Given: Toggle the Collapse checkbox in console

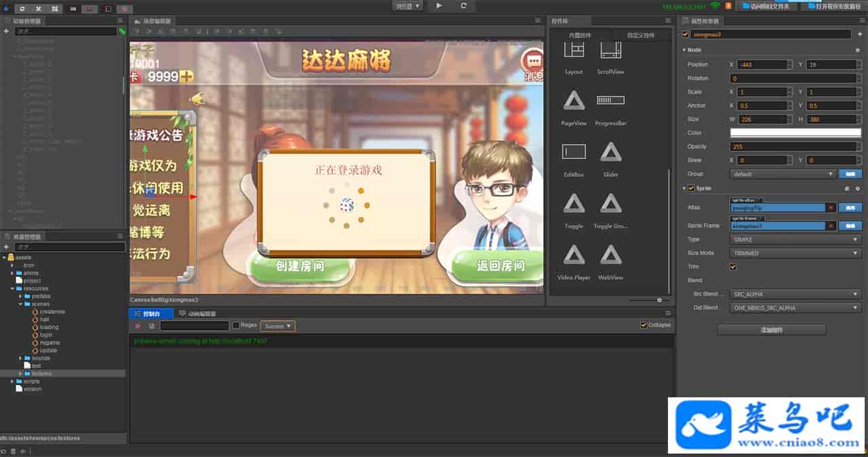Looking at the screenshot, I should click(x=644, y=325).
